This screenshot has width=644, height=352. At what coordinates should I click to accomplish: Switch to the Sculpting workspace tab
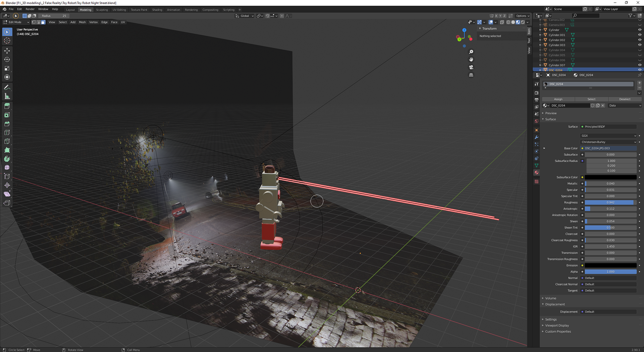click(x=102, y=10)
